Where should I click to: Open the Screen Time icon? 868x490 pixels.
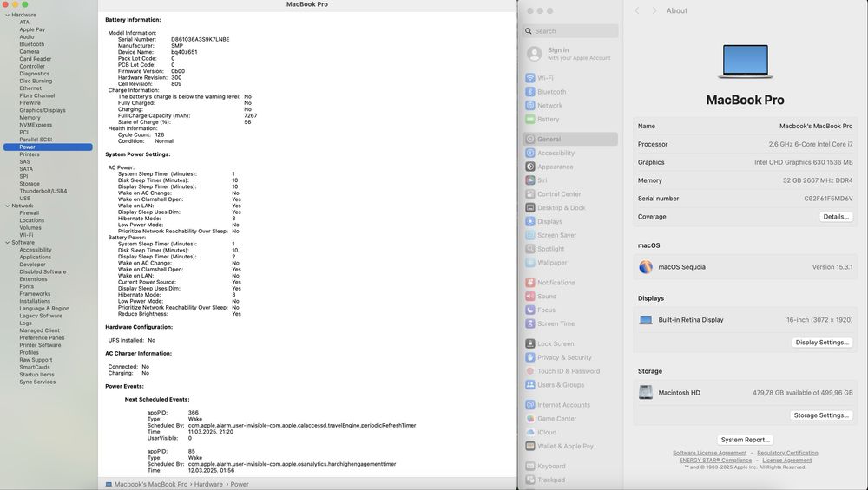(x=530, y=323)
